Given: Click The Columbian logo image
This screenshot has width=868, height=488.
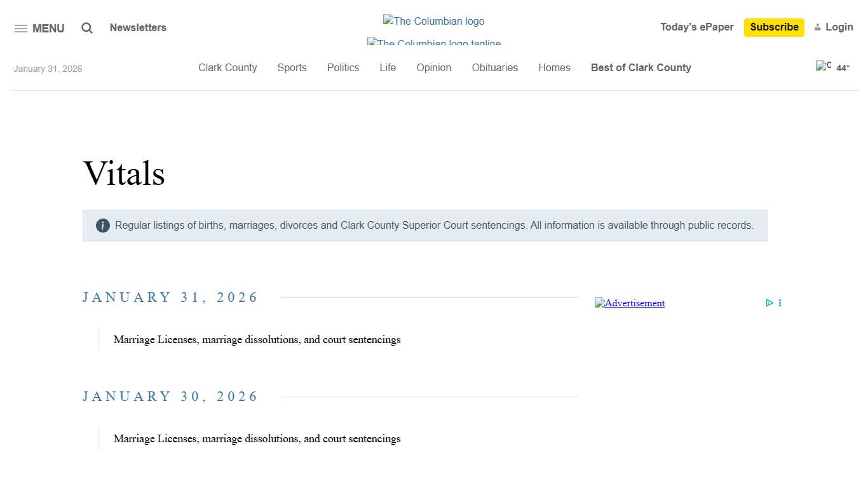Looking at the screenshot, I should coord(433,21).
